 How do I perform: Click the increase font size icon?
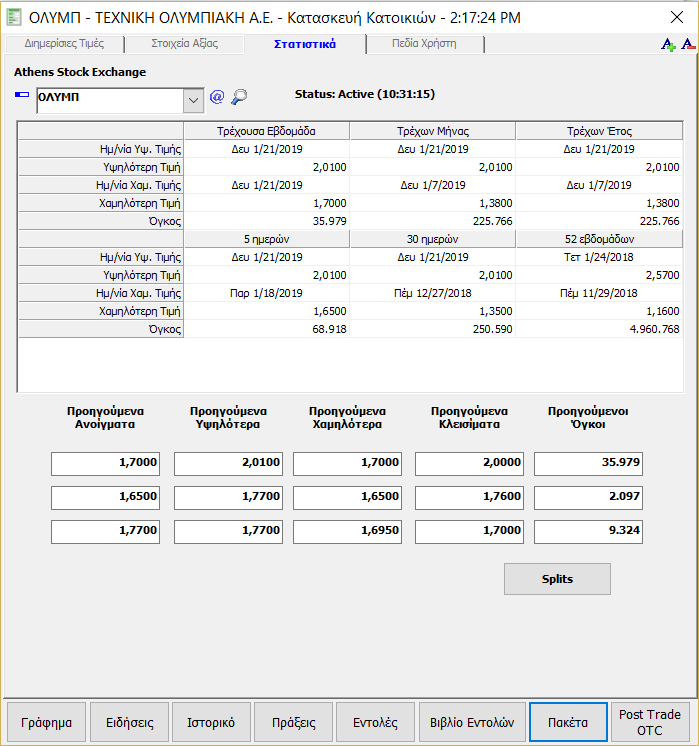point(668,45)
